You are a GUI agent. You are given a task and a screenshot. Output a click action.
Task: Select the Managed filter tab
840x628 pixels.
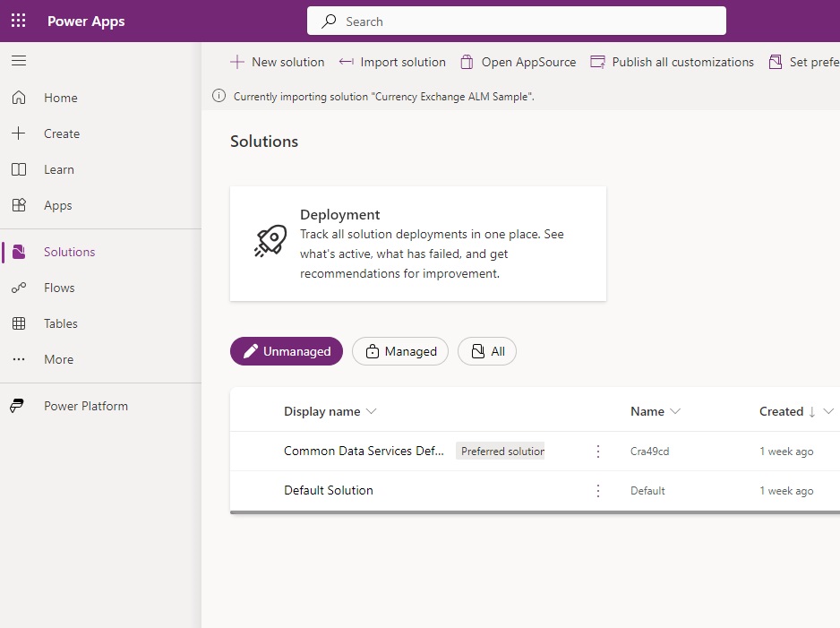pos(400,351)
